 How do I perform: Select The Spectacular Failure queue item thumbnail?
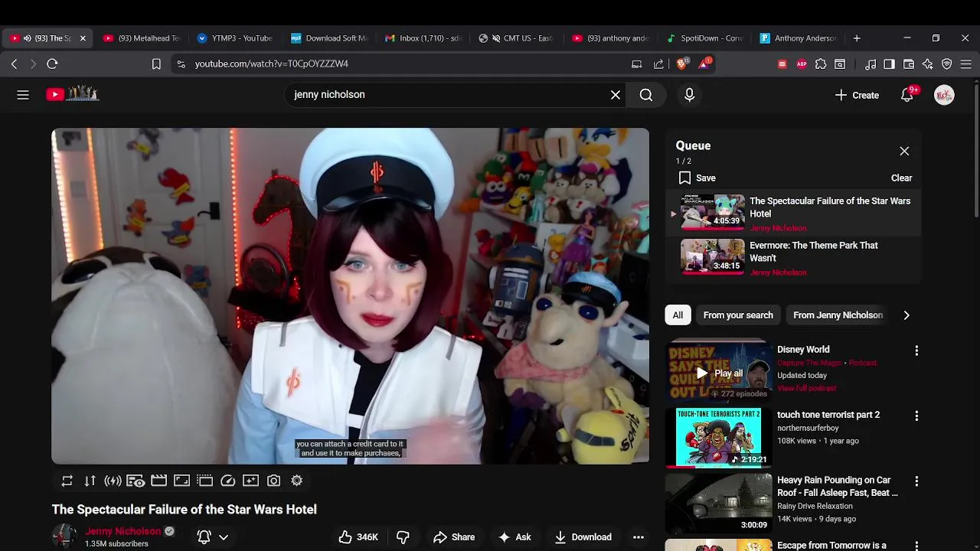tap(712, 212)
